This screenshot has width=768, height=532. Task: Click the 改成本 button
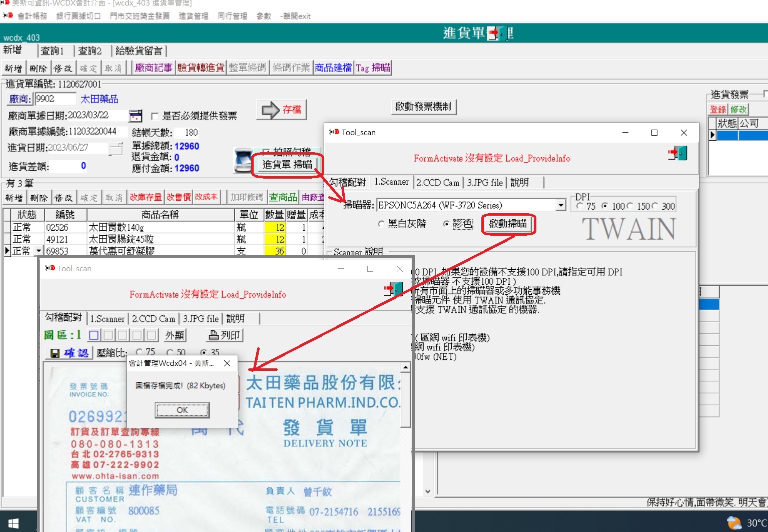click(x=206, y=198)
